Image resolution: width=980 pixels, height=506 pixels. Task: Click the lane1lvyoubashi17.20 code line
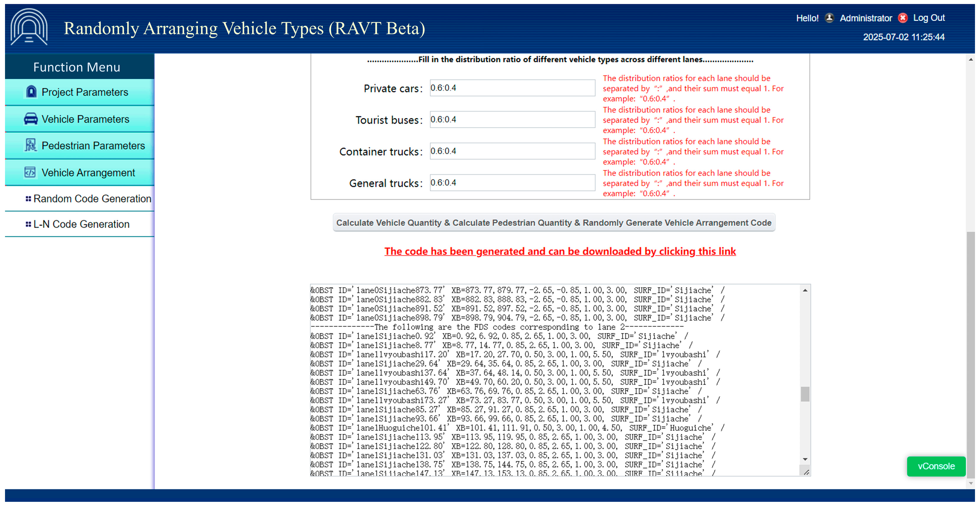(515, 354)
